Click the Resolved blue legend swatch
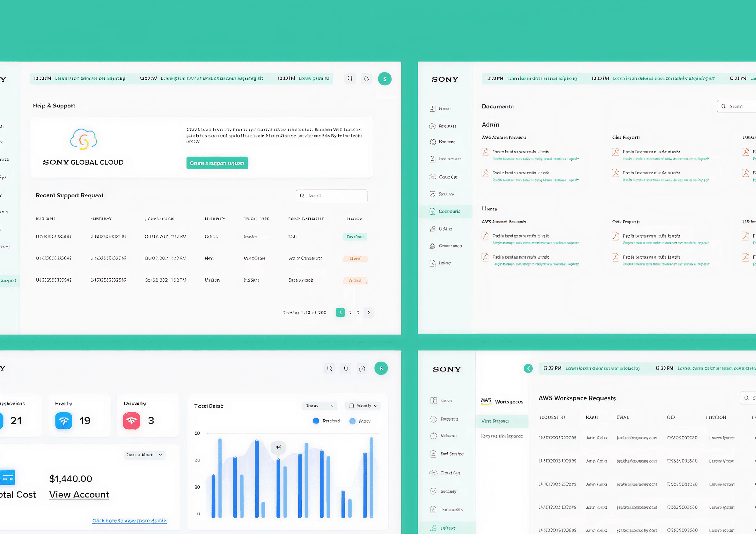The image size is (756, 534). [x=316, y=421]
